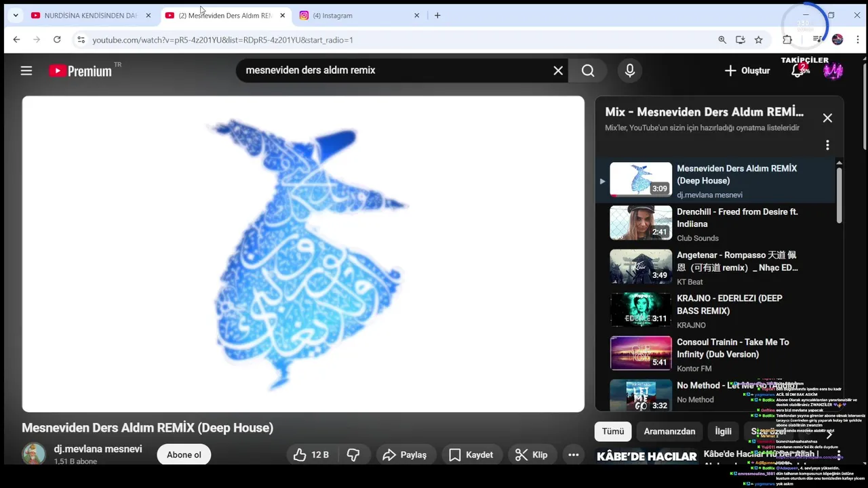Screen dimensions: 868x488
Task: Click the video title below the player
Action: coord(147,428)
